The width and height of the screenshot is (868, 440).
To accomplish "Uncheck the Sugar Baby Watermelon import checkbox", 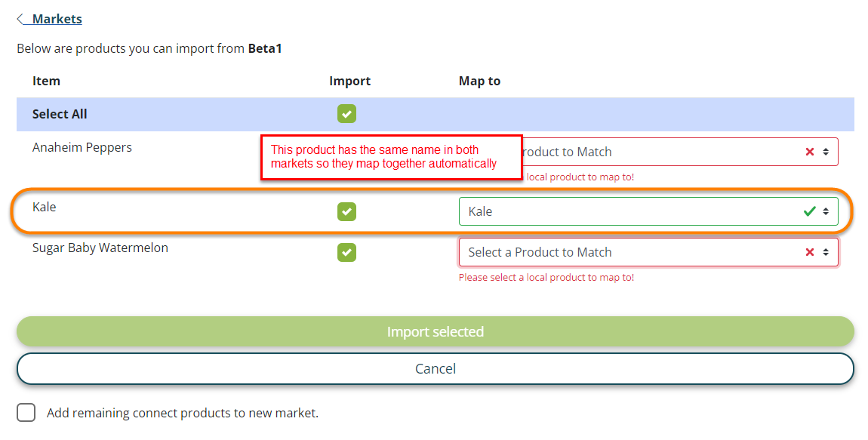I will tap(346, 252).
